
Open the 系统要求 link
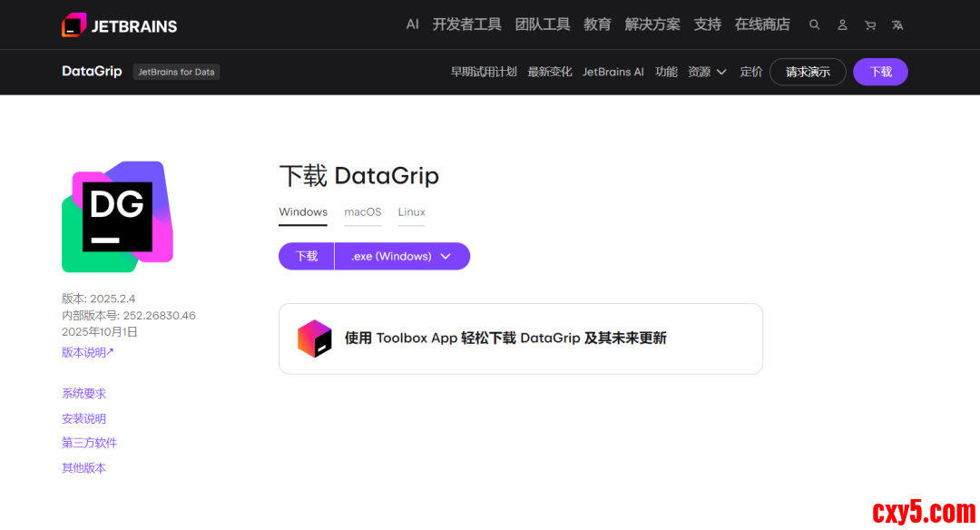[x=83, y=394]
